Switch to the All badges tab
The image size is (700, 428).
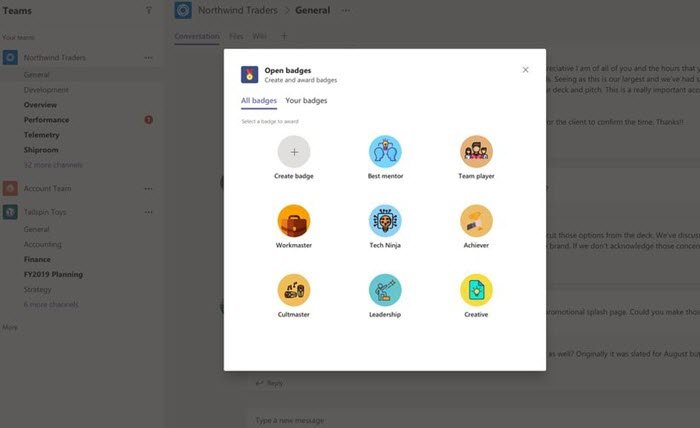click(259, 100)
